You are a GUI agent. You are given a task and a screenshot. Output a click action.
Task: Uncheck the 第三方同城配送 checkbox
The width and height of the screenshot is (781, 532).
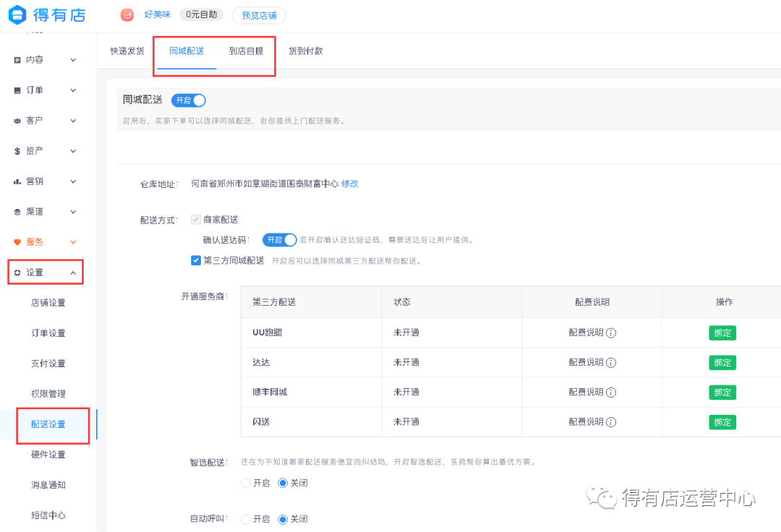click(x=196, y=260)
